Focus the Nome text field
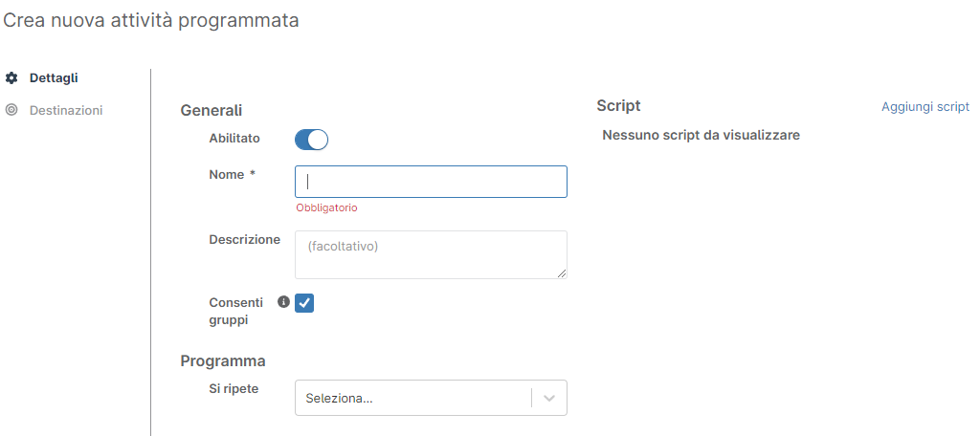 [431, 182]
